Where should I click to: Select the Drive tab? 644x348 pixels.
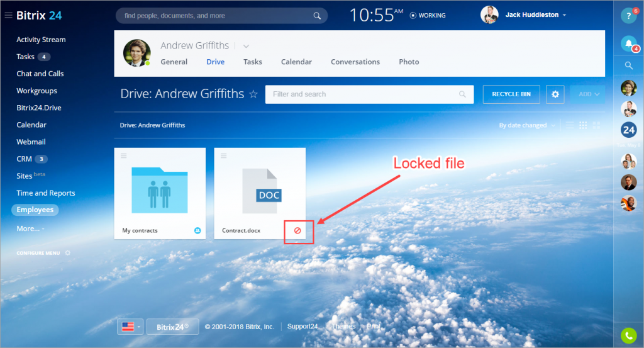click(215, 62)
